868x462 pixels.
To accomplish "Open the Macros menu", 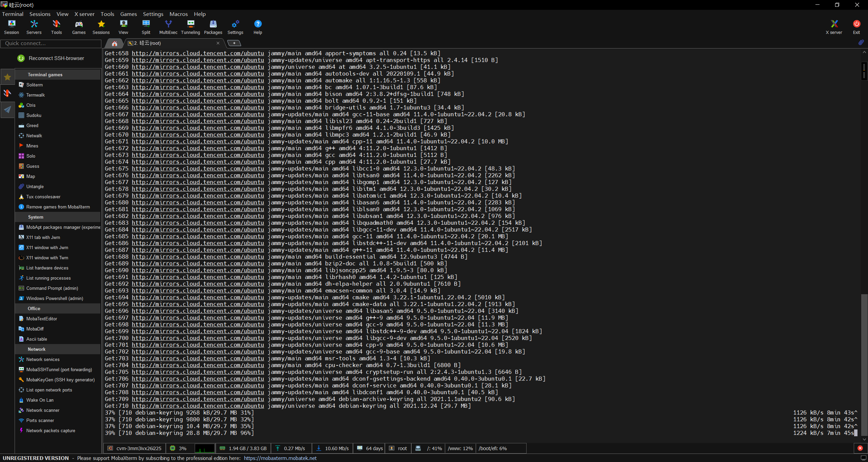I will [x=178, y=14].
